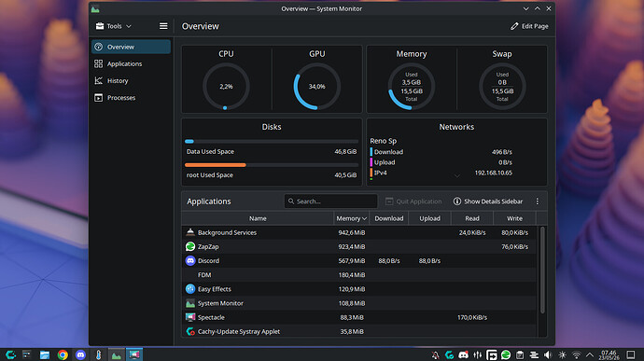Click the Edit Page pencil icon
This screenshot has height=361, width=644.
pos(514,26)
